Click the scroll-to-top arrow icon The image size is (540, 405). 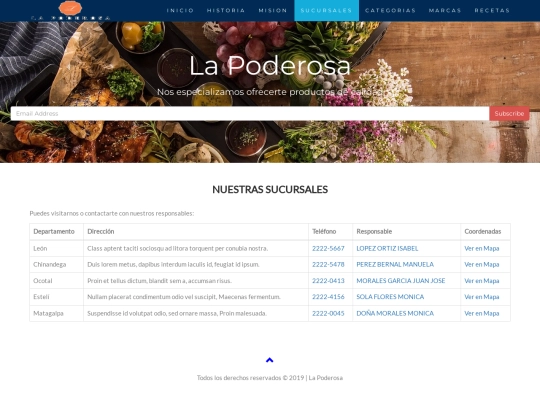270,360
